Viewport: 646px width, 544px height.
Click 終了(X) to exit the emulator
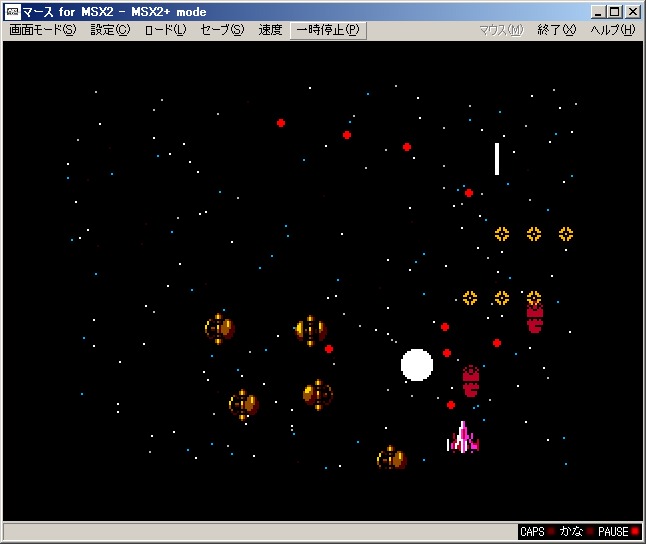(x=556, y=30)
